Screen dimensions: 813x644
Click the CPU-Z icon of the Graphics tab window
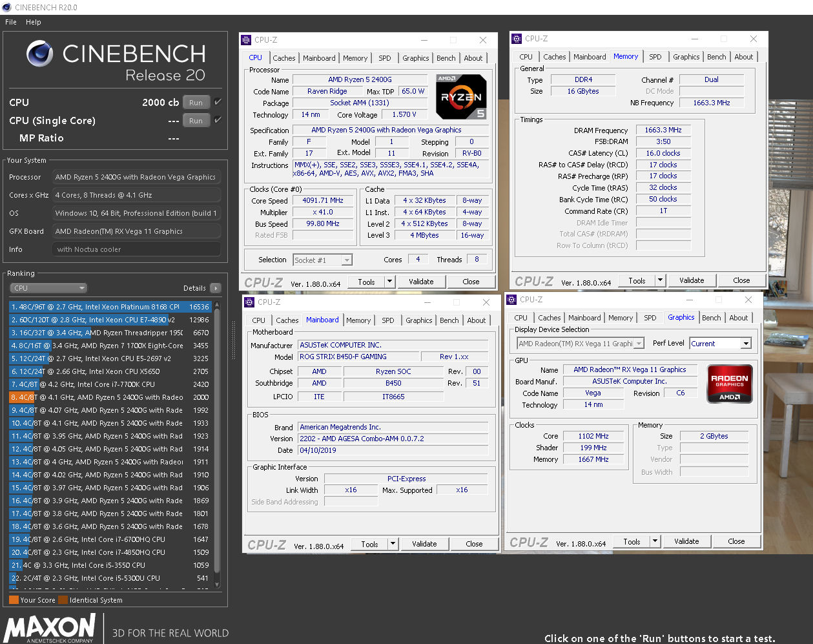(x=511, y=300)
